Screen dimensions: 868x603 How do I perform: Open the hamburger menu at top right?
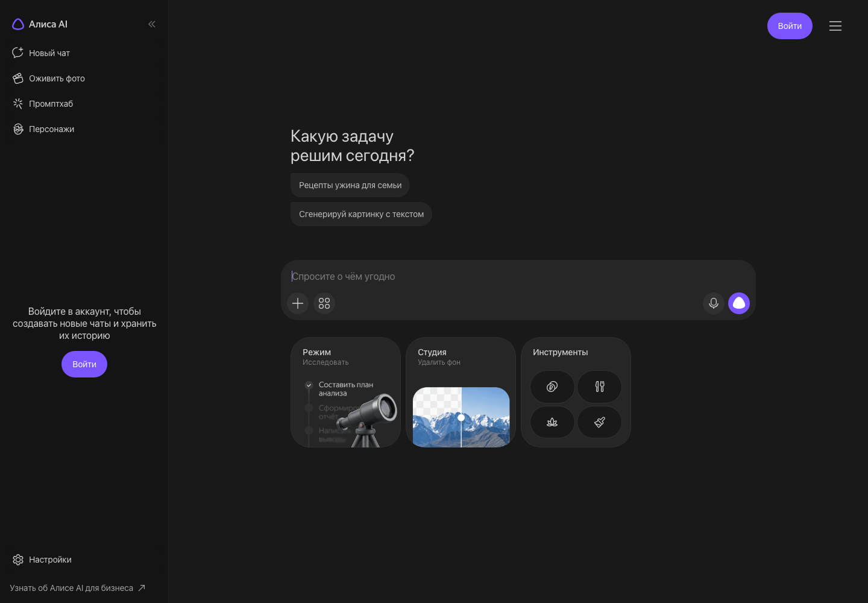pos(835,26)
